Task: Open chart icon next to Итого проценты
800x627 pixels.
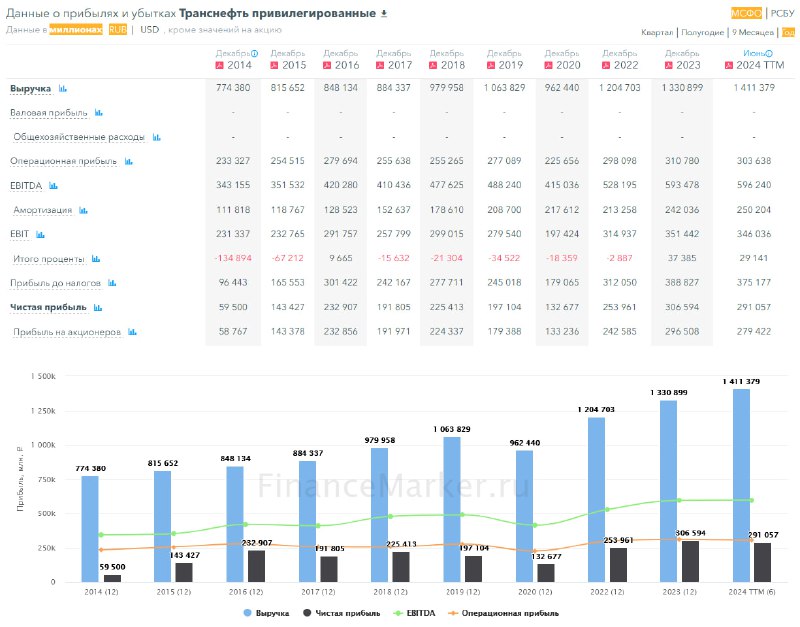Action: click(96, 259)
